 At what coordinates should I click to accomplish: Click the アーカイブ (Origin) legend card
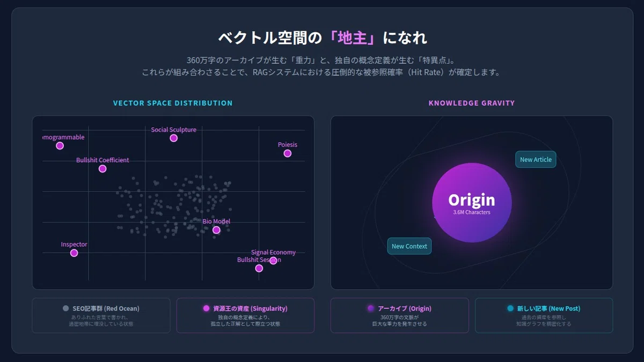pyautogui.click(x=400, y=315)
